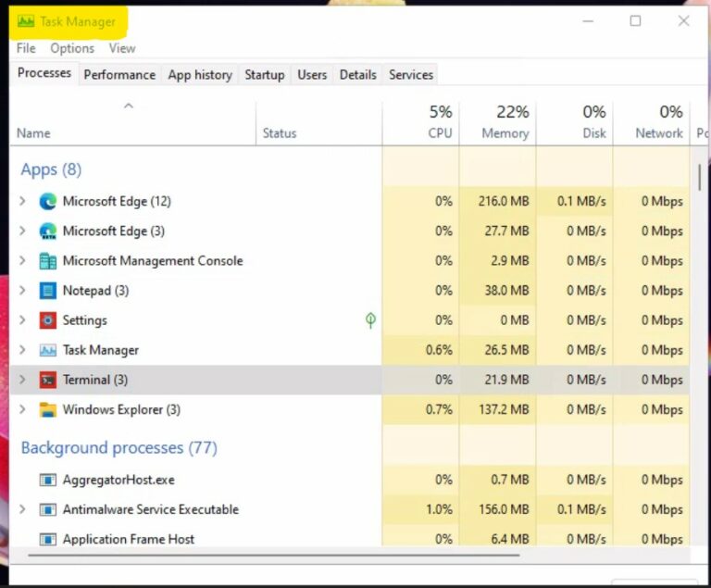Click the 0.6% CPU cell
Viewport: 711px width, 588px height.
tap(420, 350)
